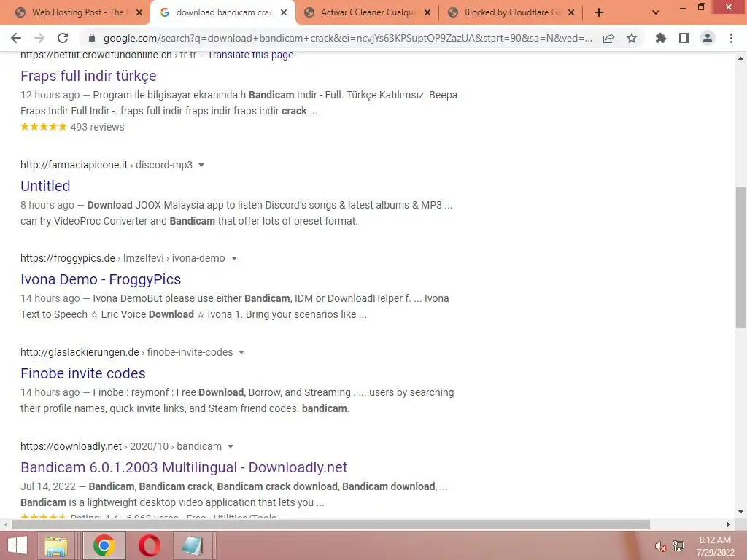The width and height of the screenshot is (747, 560).
Task: Click the http://glaslackierungen.de result URL
Action: (80, 352)
